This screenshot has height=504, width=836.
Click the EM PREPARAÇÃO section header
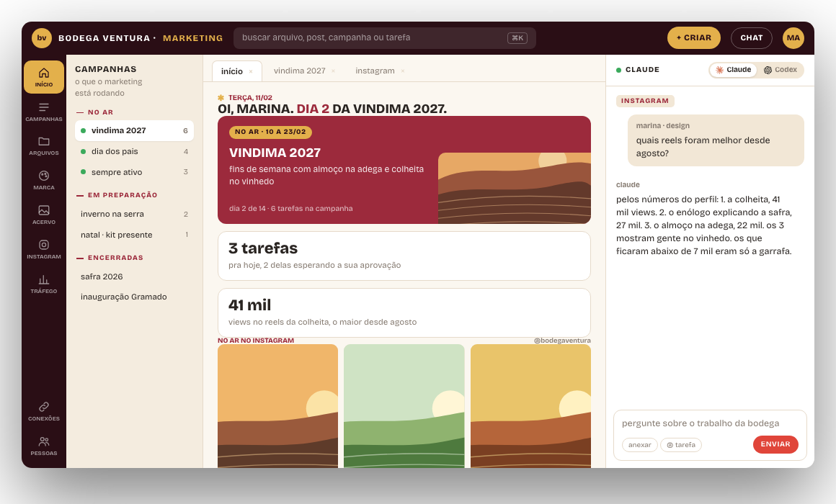tap(123, 195)
